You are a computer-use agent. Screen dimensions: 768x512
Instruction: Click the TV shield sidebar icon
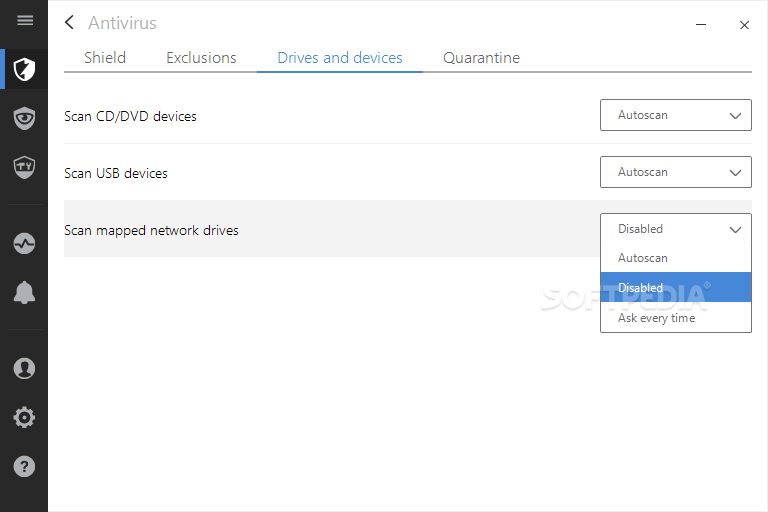coord(24,167)
